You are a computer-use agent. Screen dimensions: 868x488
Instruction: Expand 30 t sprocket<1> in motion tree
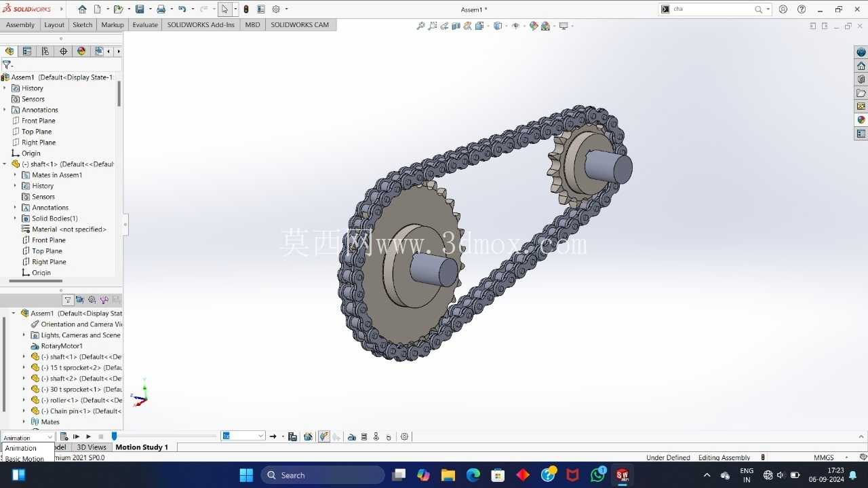[24, 390]
